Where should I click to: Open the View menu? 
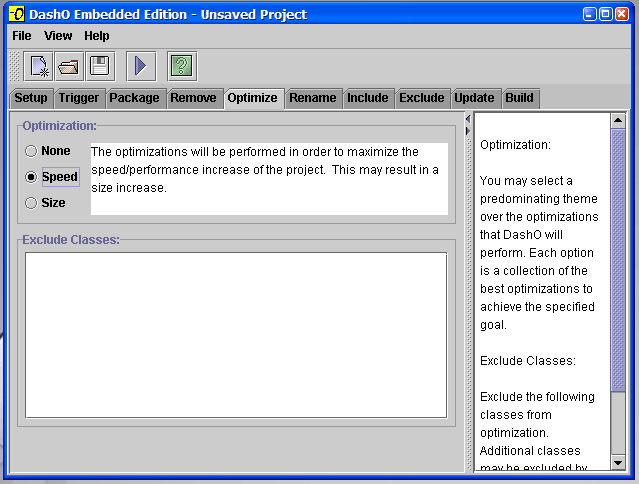pyautogui.click(x=58, y=36)
